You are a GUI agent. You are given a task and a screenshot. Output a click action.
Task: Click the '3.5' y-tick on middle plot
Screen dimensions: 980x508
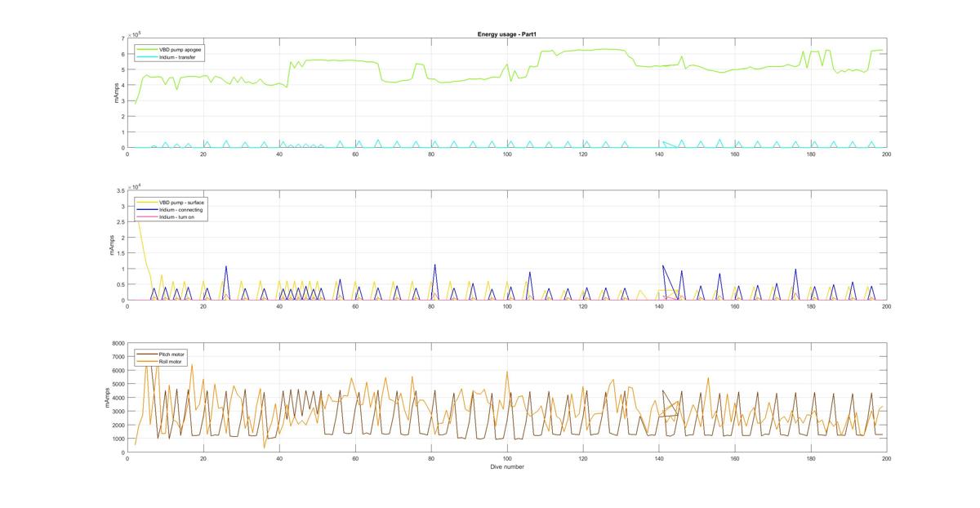click(120, 191)
